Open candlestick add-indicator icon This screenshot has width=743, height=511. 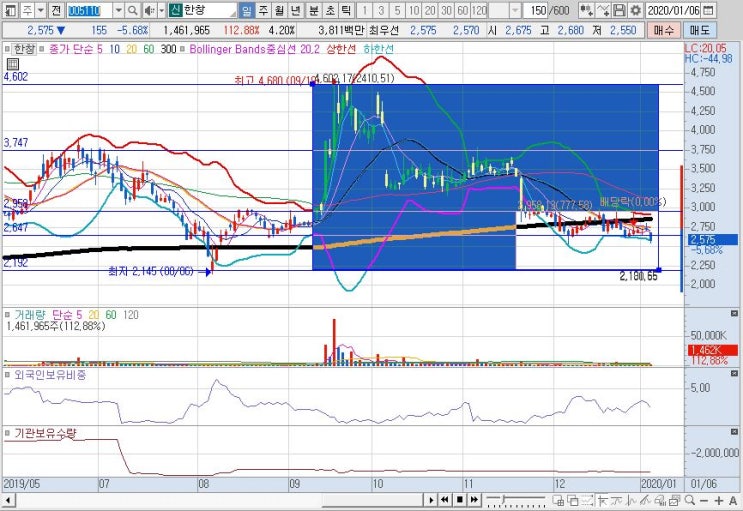(x=586, y=10)
